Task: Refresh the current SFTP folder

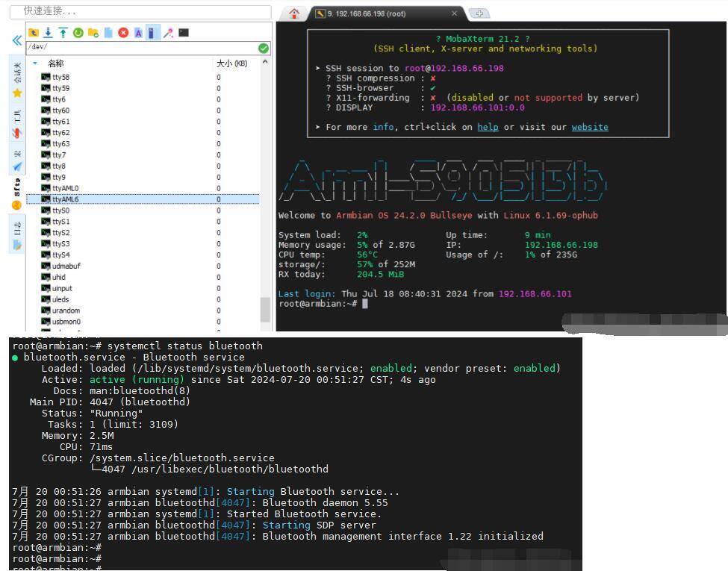Action: (x=78, y=33)
